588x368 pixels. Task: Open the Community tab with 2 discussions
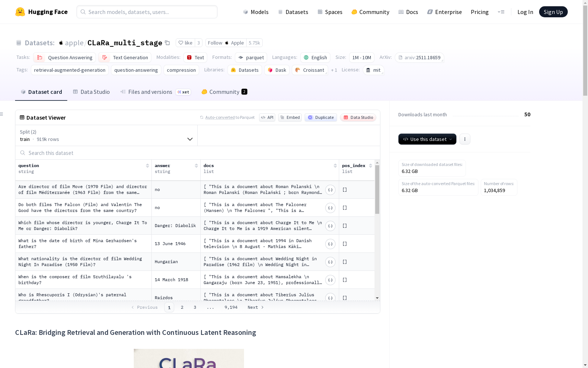[x=224, y=92]
